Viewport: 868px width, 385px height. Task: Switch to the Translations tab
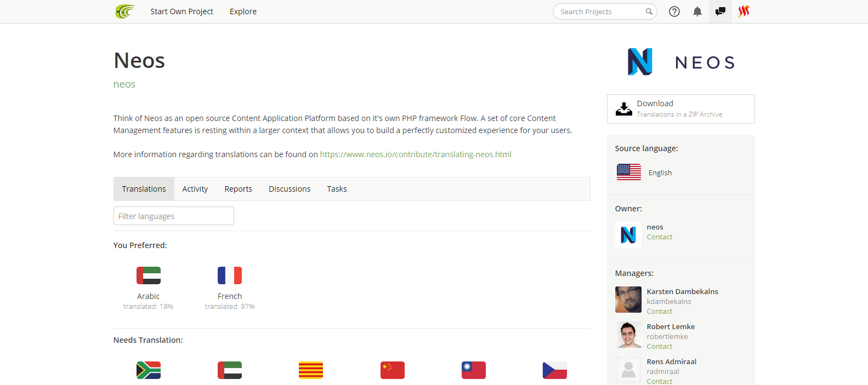point(144,189)
